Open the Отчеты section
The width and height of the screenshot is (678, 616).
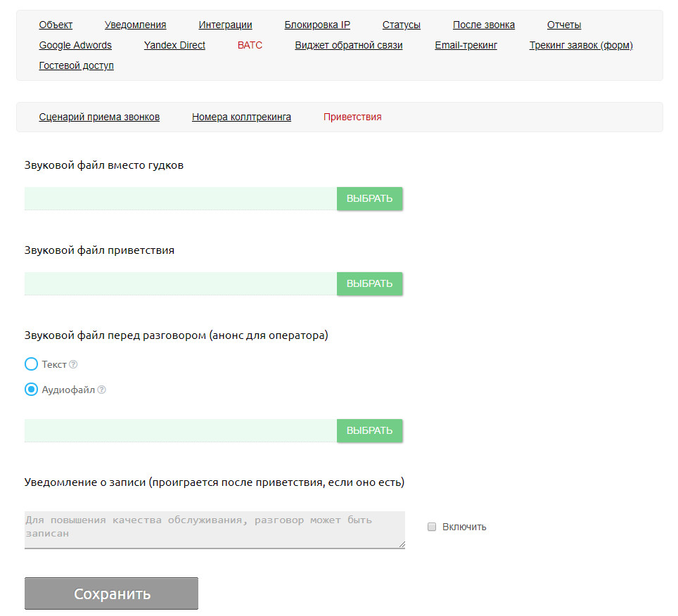564,25
